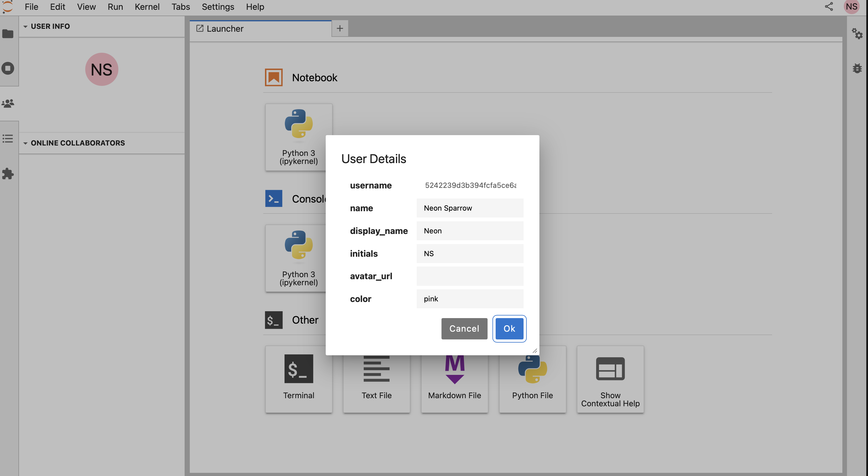Click the Console section prompt icon
The height and width of the screenshot is (476, 868).
(273, 199)
